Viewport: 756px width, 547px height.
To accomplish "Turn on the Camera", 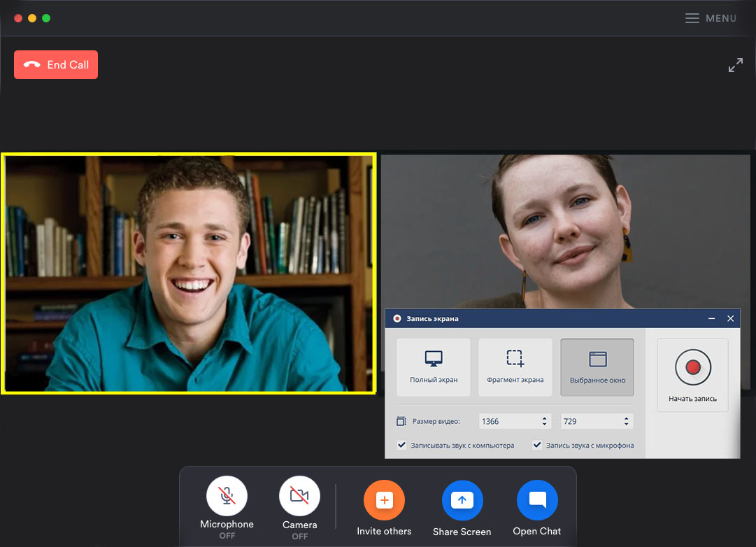I will coord(299,497).
